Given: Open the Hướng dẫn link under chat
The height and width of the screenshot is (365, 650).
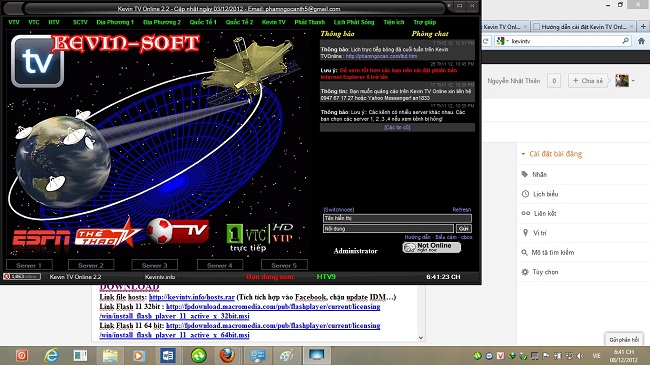Looking at the screenshot, I should [x=417, y=237].
